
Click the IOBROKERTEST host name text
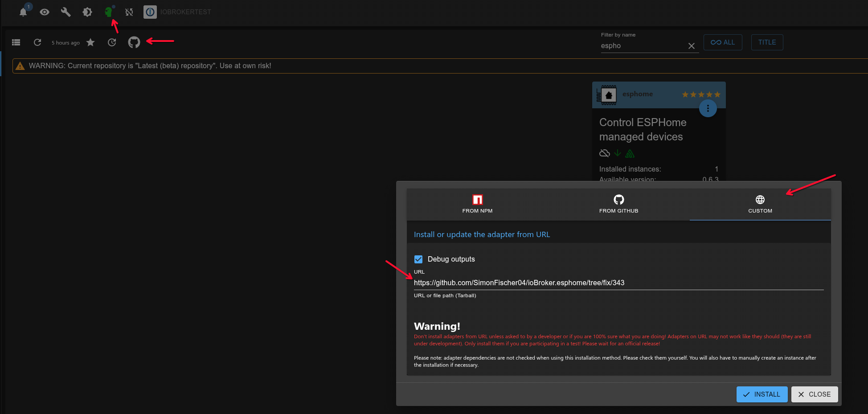[186, 12]
